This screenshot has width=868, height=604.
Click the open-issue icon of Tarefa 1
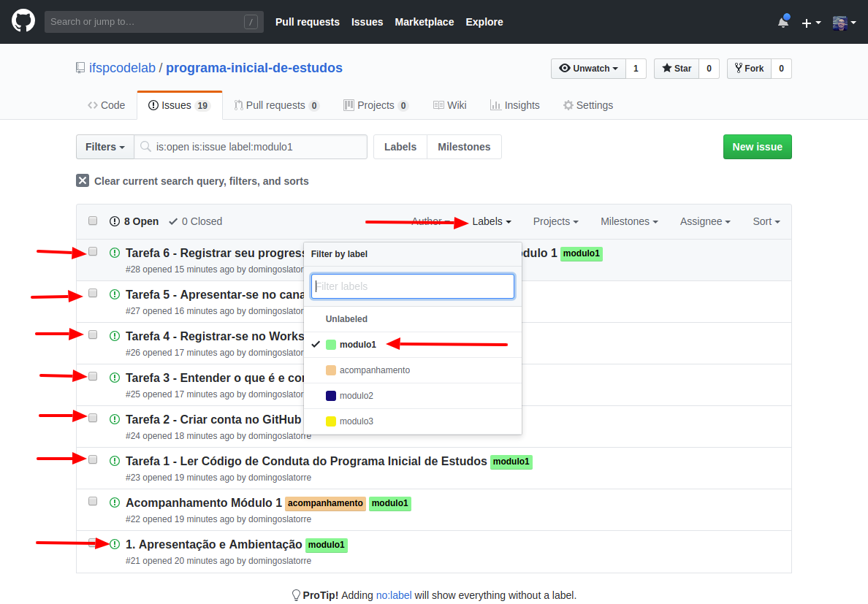tap(115, 461)
